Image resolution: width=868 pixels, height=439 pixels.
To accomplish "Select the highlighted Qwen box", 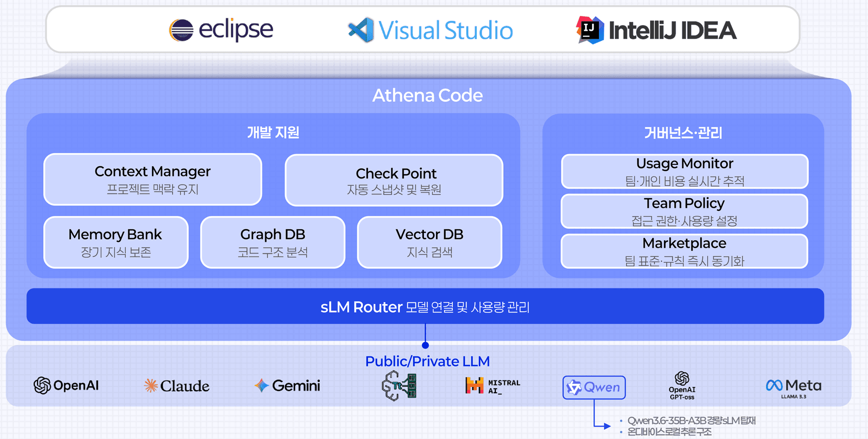I will pos(594,387).
